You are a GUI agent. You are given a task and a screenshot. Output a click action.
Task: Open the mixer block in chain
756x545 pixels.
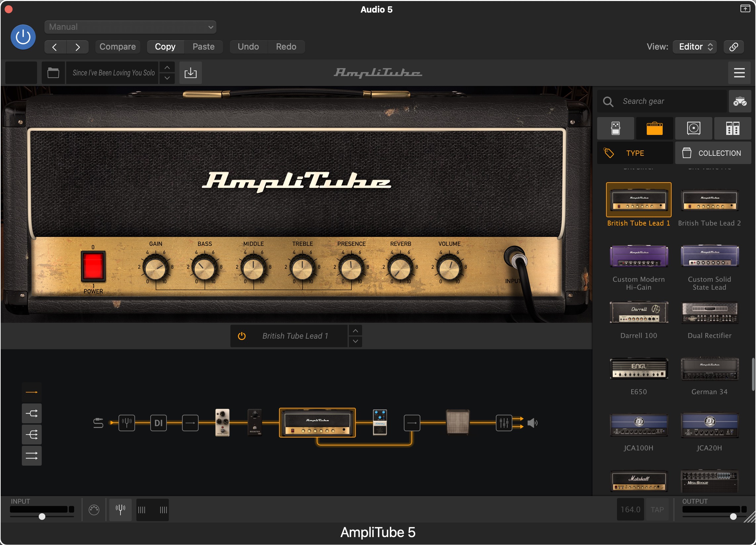(x=504, y=423)
